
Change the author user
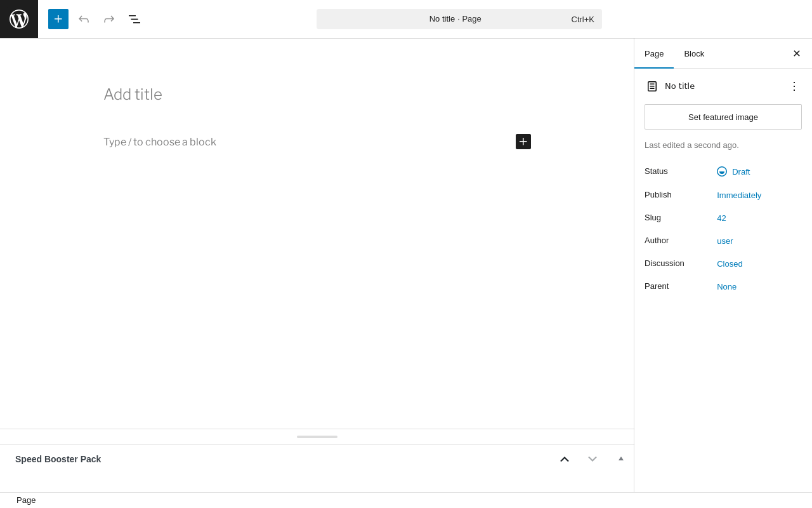click(725, 241)
